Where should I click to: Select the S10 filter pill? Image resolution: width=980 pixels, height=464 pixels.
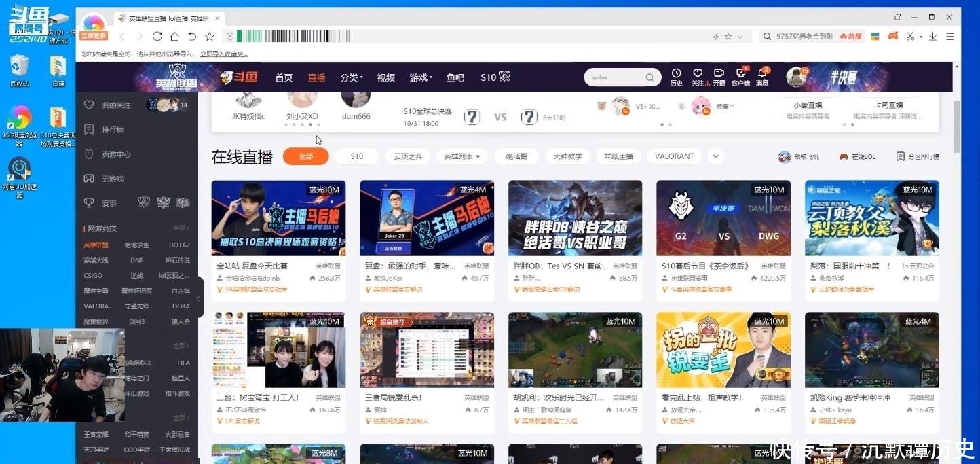[x=357, y=156]
